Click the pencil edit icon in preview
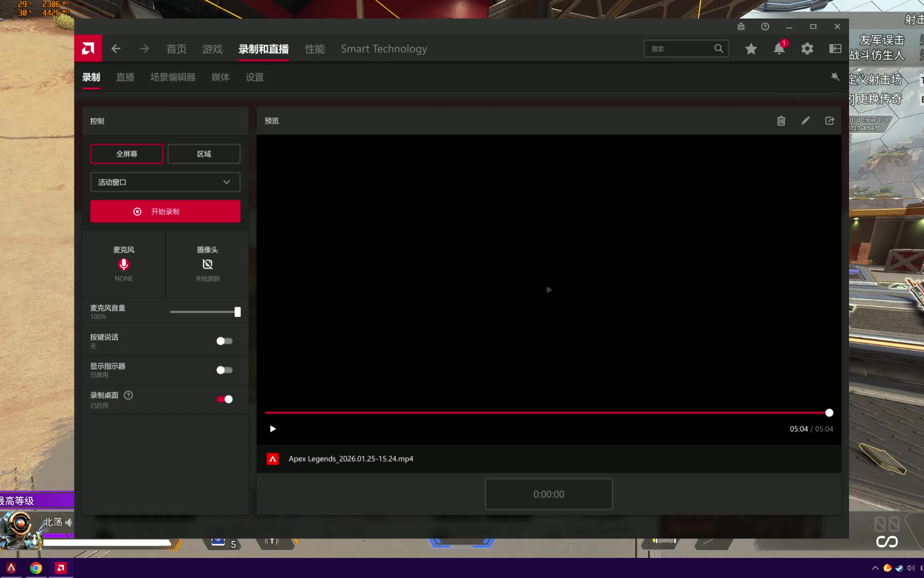Screen dimensions: 924x578 tap(805, 121)
